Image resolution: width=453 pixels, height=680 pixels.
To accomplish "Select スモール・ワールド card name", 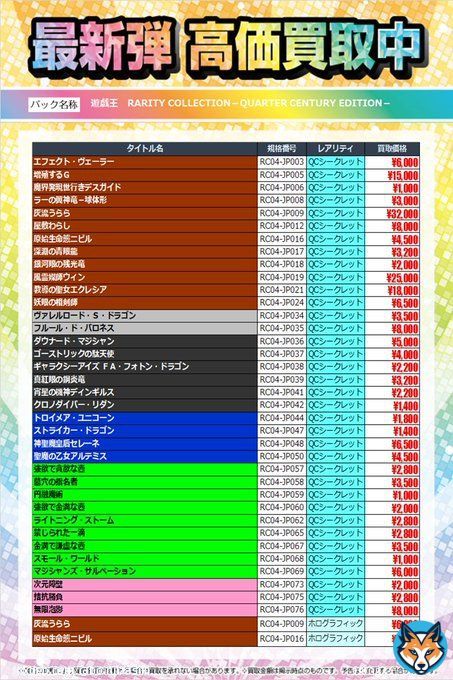I will click(x=67, y=558).
